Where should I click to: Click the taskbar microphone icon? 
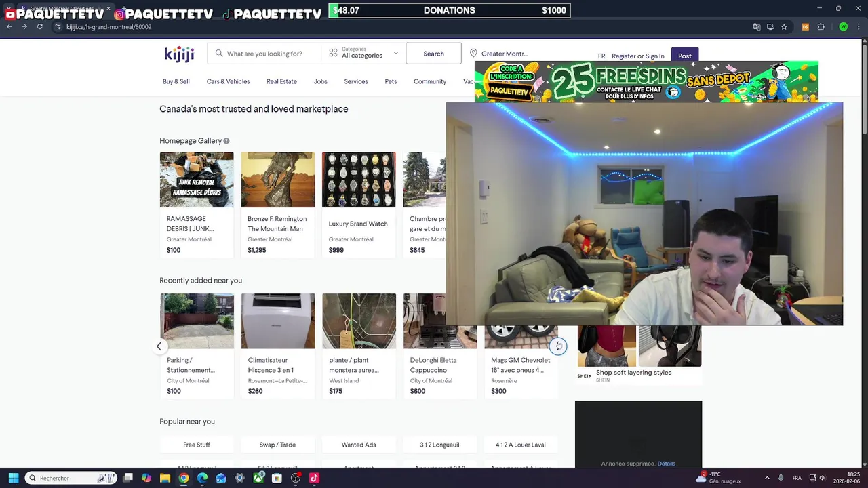[x=781, y=478]
